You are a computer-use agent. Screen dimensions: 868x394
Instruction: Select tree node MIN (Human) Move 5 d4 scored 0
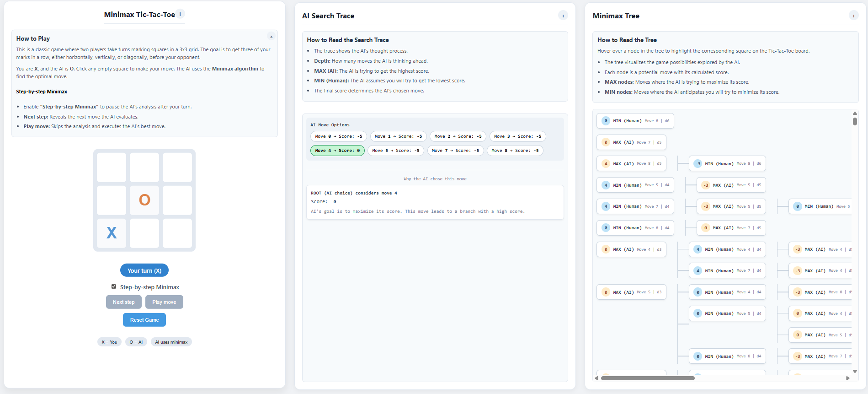tap(727, 313)
